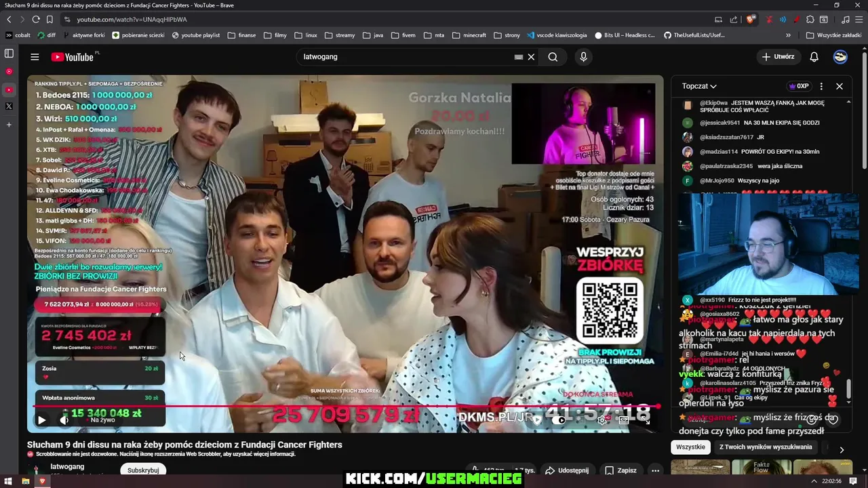
Task: Open the Brave taskbar icon
Action: [x=42, y=481]
